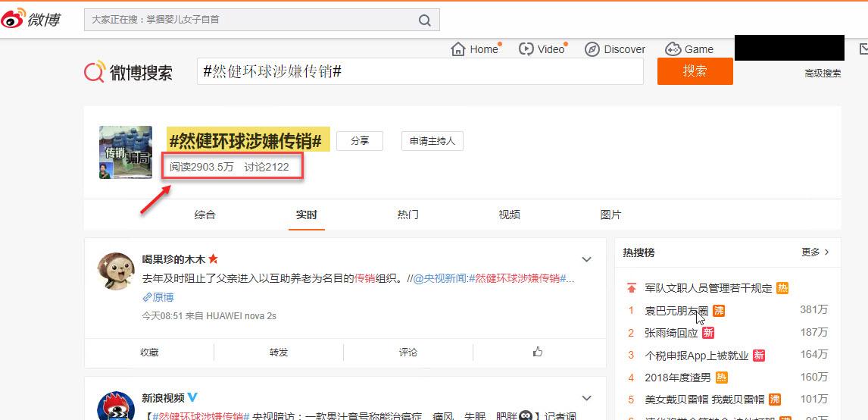
Task: Click the 新 badge beside 张雨绮回应
Action: tap(708, 333)
